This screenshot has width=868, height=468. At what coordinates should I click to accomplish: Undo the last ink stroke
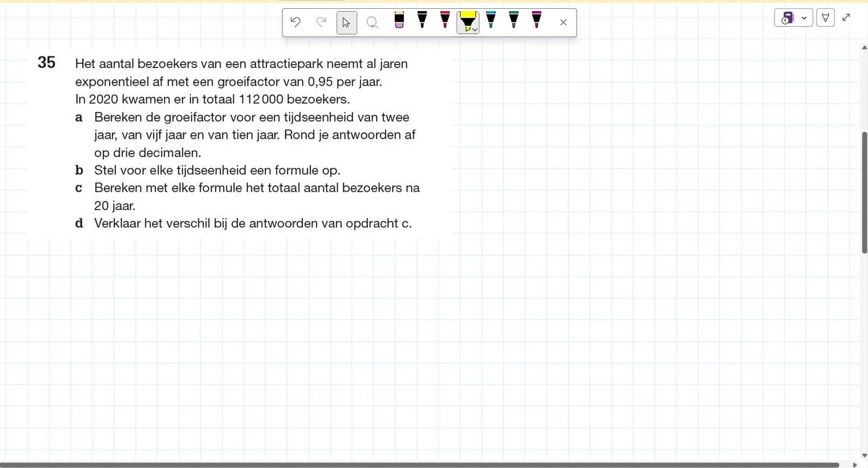coord(295,22)
